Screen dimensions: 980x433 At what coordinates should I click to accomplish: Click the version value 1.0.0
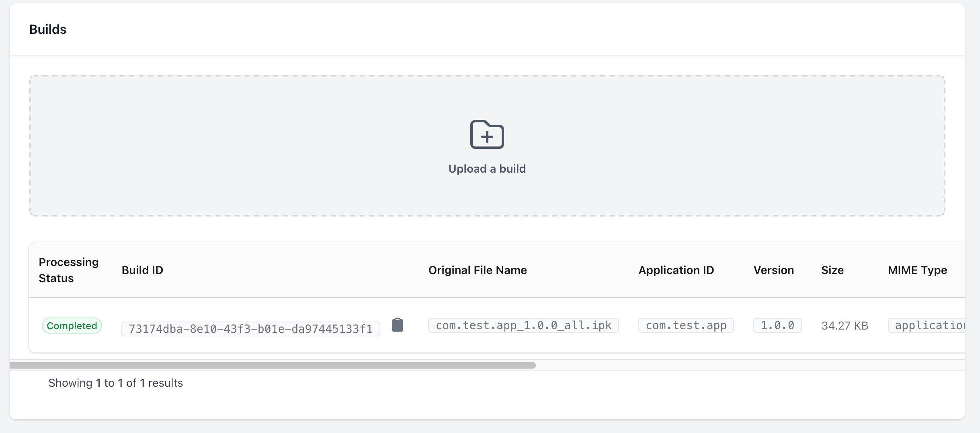click(777, 325)
